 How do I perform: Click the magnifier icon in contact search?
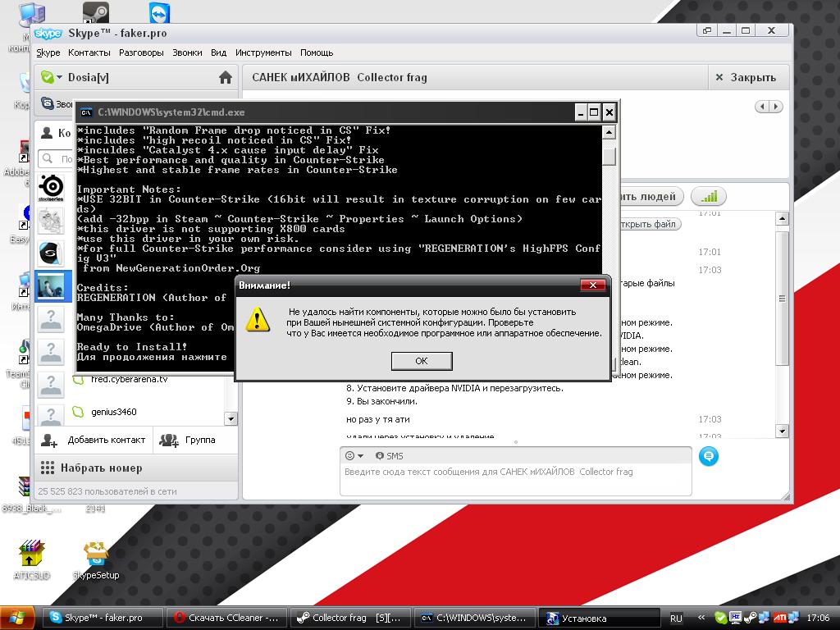[x=48, y=158]
